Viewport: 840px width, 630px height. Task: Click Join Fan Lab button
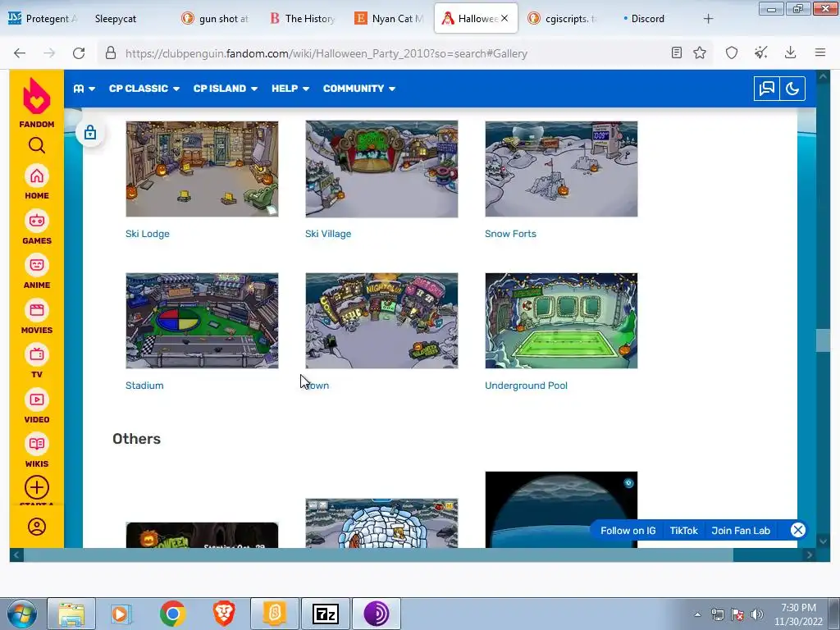pyautogui.click(x=741, y=531)
